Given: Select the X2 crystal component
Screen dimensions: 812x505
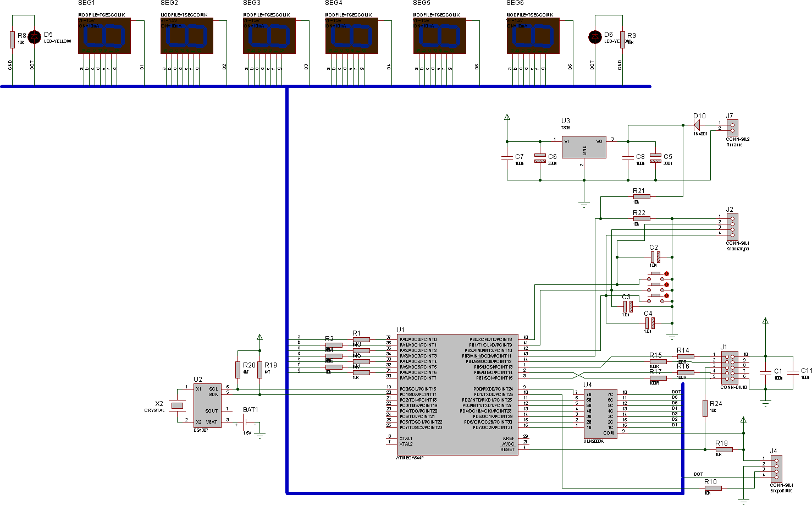Looking at the screenshot, I should tap(177, 405).
